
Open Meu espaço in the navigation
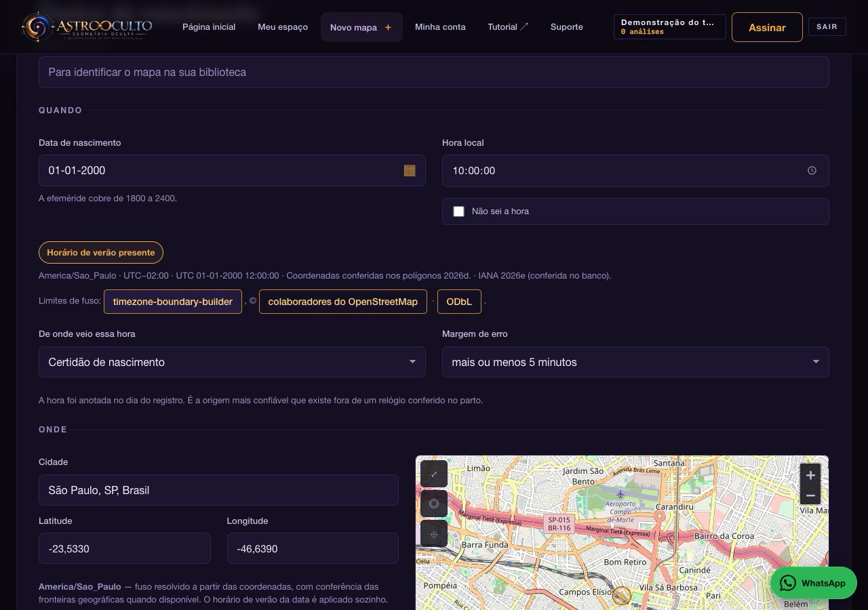[283, 27]
